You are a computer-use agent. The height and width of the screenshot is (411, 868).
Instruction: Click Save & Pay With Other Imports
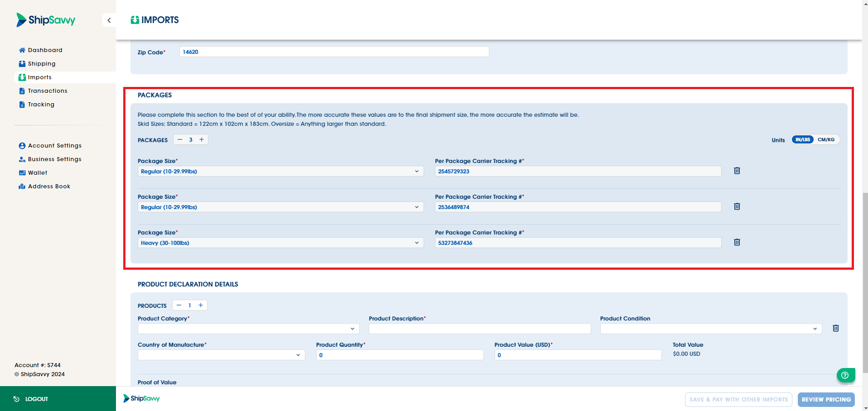[738, 400]
